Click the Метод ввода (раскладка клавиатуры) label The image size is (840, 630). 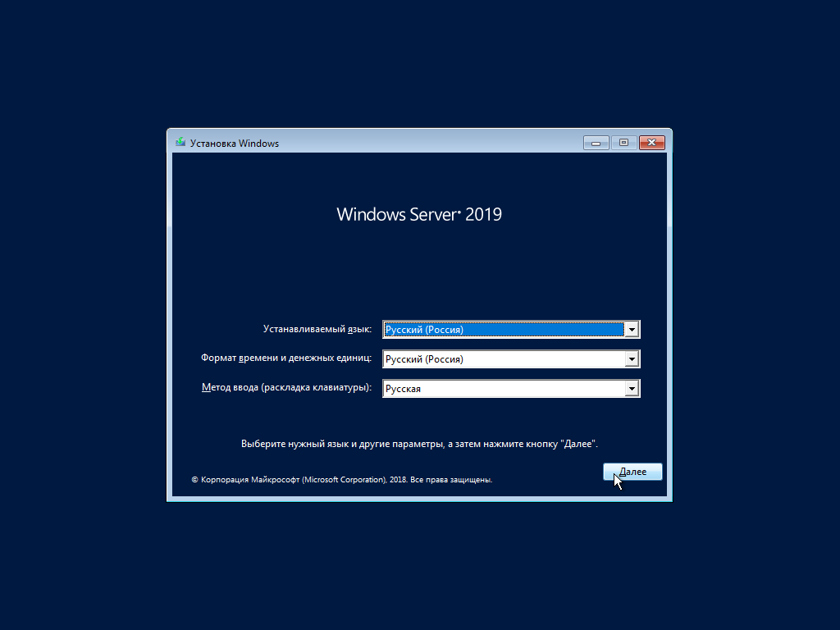pos(286,387)
